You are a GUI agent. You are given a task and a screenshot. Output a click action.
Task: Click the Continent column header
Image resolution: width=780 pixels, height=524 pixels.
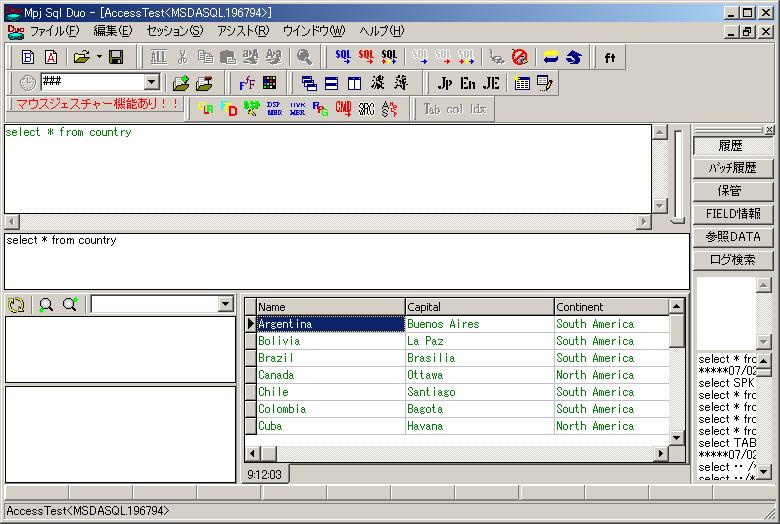(x=612, y=307)
